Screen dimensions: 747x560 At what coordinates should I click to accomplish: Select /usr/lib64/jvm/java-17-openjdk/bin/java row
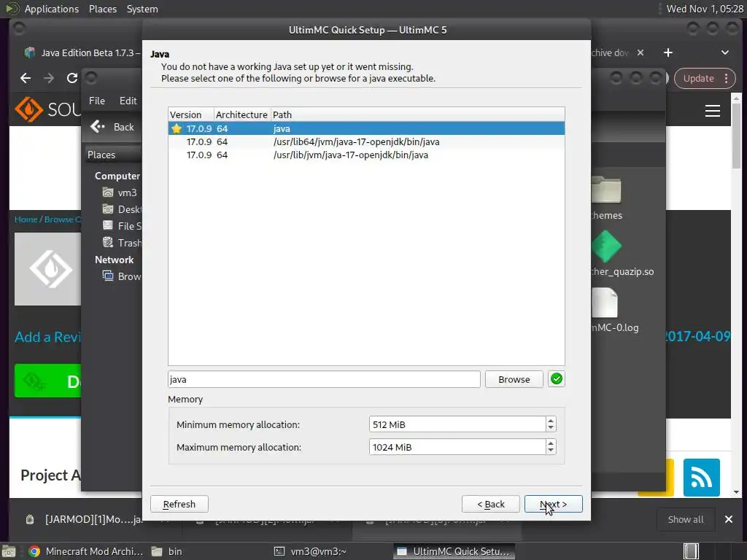366,142
